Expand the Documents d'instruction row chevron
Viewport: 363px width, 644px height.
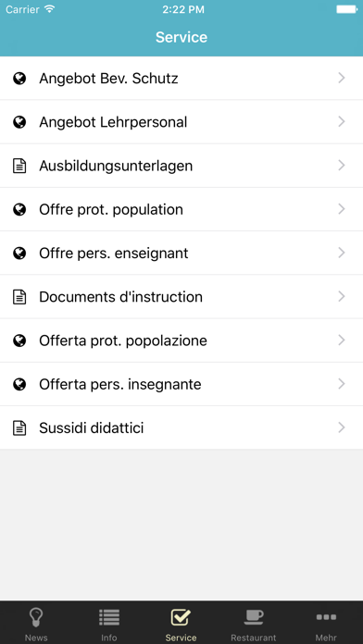pyautogui.click(x=341, y=296)
